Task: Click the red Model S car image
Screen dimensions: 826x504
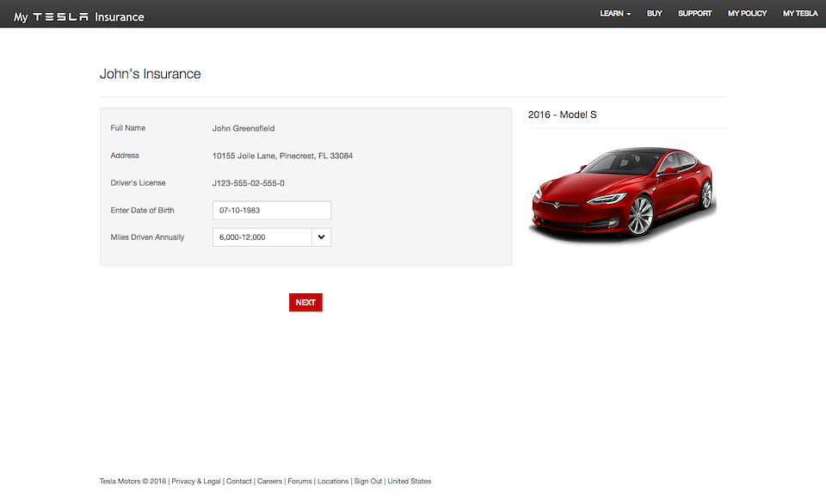Action: coord(623,193)
